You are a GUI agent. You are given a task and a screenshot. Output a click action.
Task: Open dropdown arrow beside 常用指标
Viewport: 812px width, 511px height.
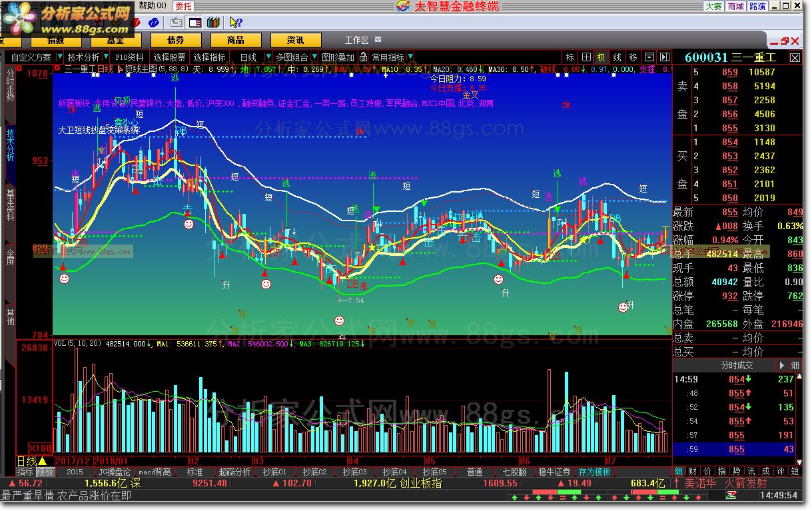pyautogui.click(x=410, y=57)
